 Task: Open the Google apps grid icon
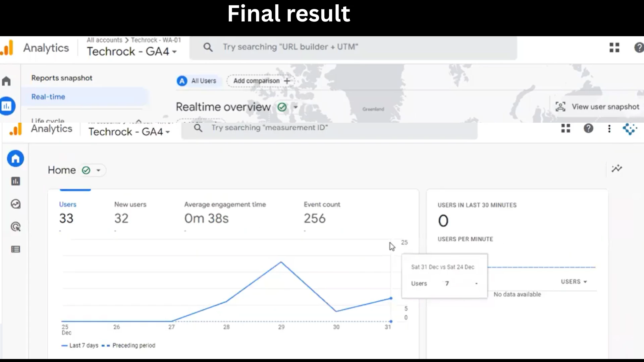pyautogui.click(x=566, y=128)
